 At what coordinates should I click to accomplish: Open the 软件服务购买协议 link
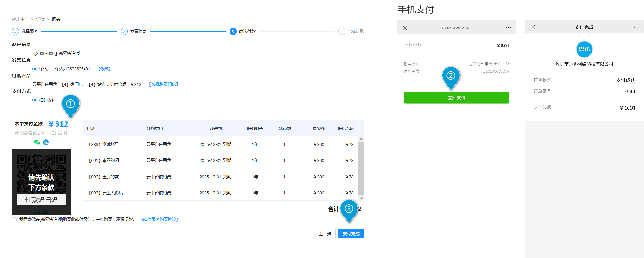[160, 220]
